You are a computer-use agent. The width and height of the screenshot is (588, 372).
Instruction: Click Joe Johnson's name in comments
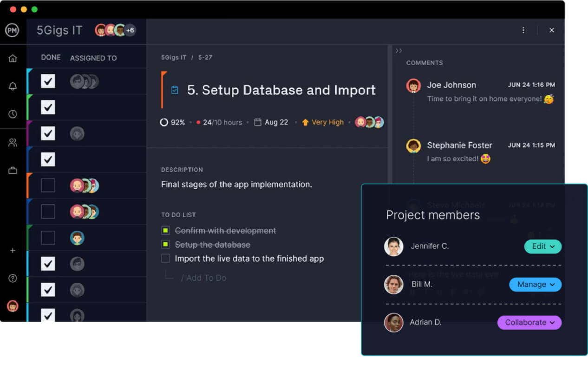click(x=451, y=85)
